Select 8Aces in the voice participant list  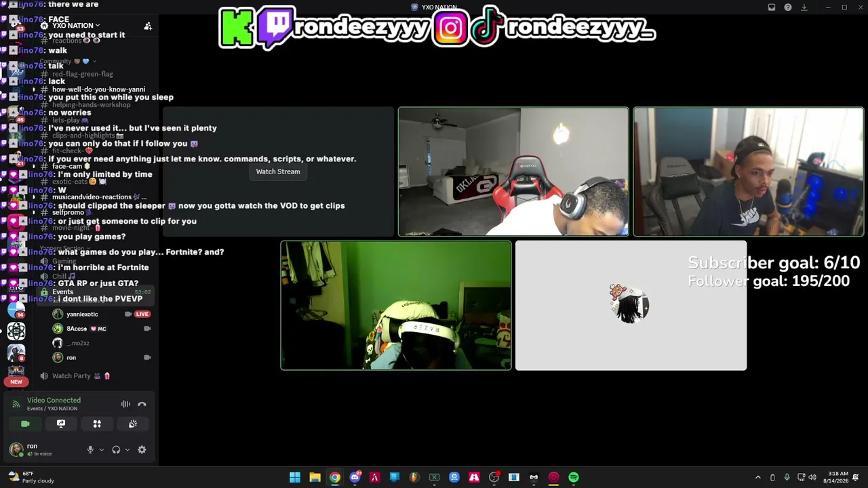102,329
